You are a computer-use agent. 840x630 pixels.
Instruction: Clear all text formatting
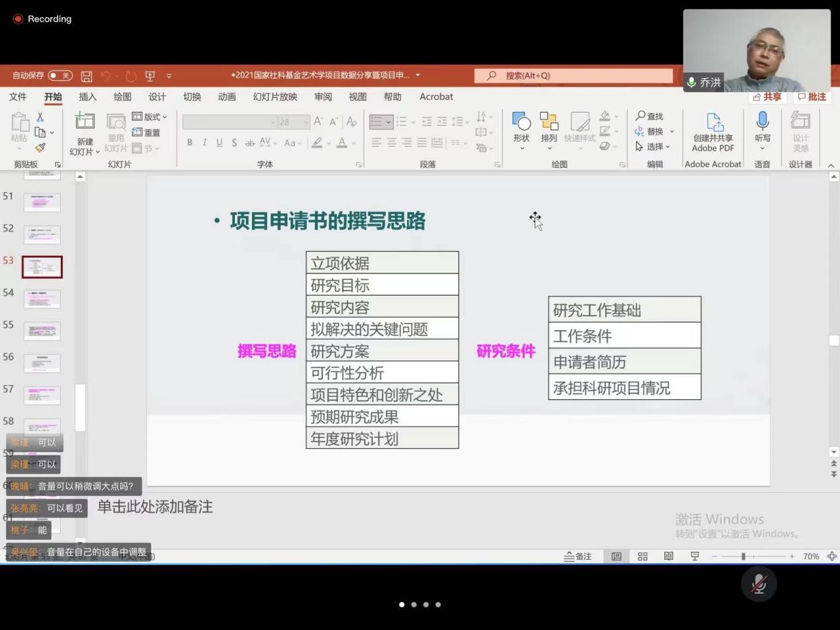351,121
